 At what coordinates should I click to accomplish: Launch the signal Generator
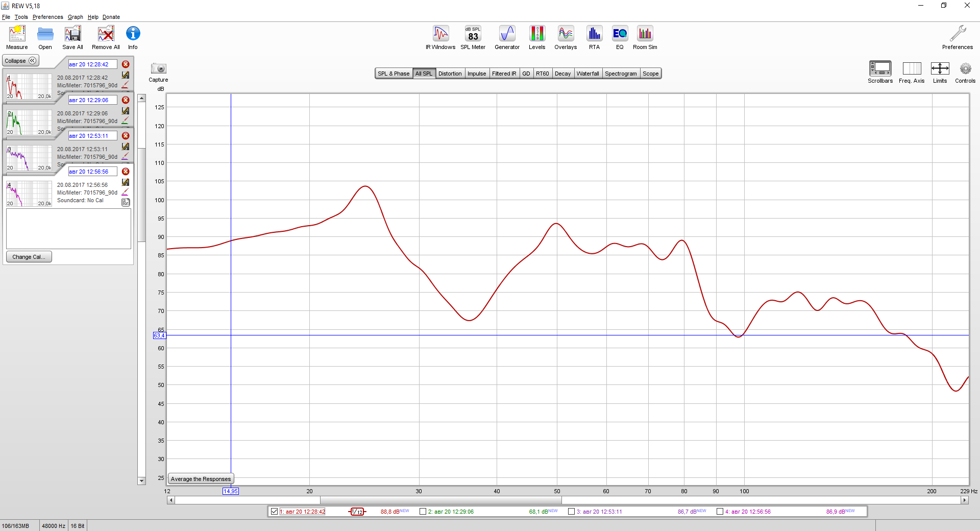[x=507, y=38]
